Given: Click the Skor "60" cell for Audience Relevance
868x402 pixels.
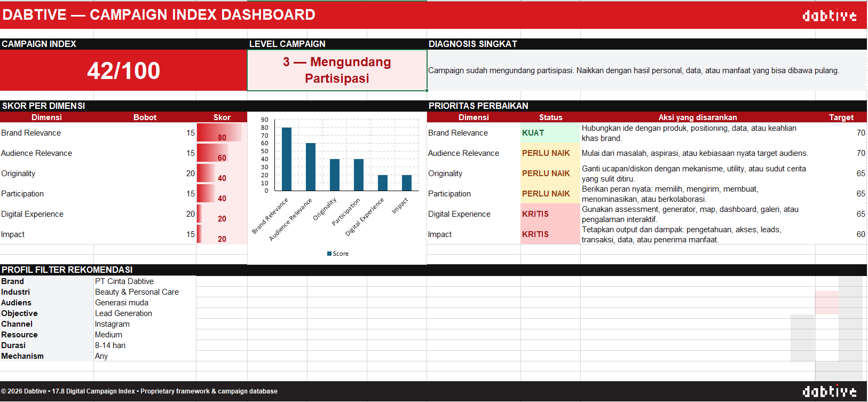Looking at the screenshot, I should (222, 153).
